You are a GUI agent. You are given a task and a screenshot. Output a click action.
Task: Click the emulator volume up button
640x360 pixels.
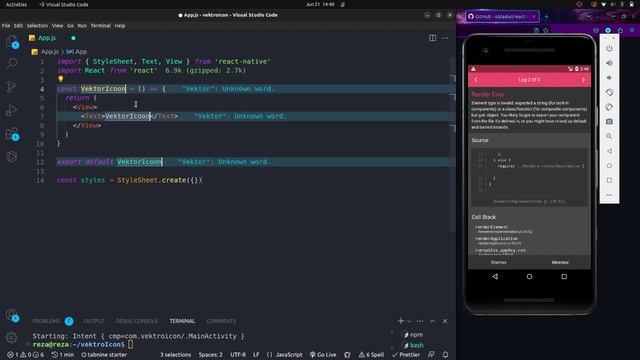point(609,63)
